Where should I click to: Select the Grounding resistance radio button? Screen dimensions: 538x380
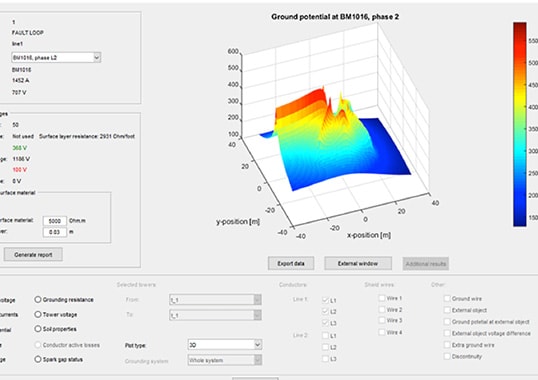click(x=38, y=299)
